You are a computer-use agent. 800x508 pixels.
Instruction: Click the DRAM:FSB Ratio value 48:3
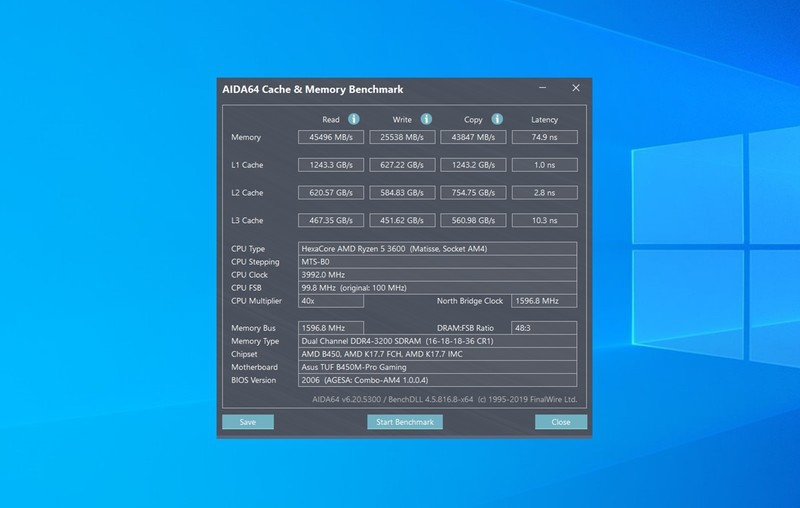pyautogui.click(x=544, y=327)
